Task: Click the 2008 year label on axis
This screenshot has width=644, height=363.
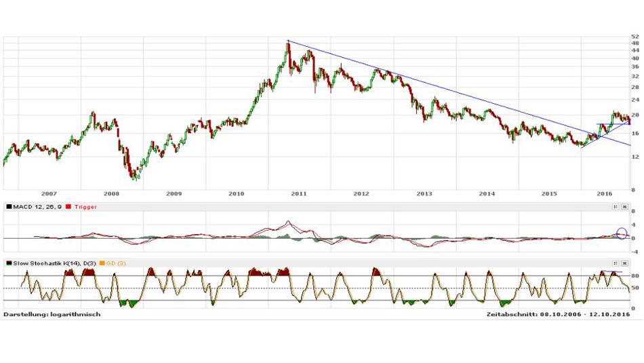Action: [x=111, y=194]
